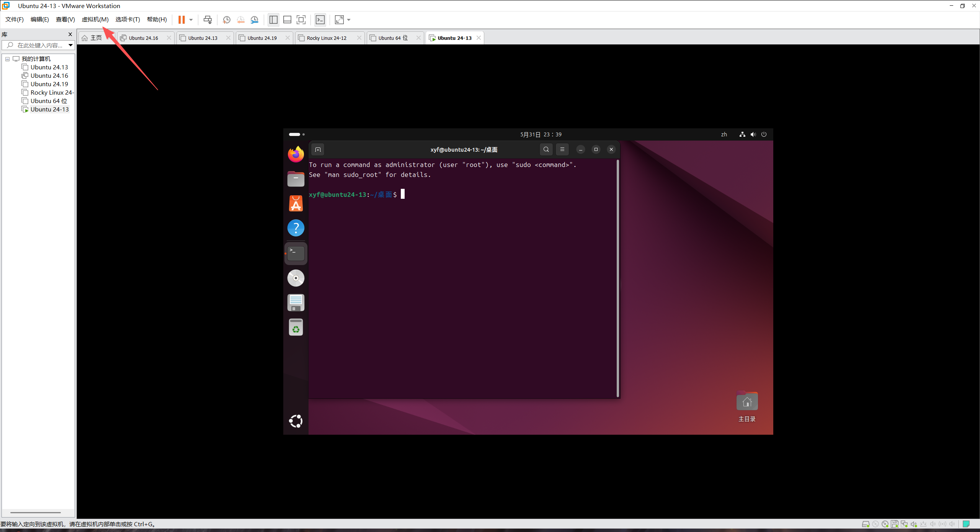Open the zh input source menu
The height and width of the screenshot is (532, 980).
(x=724, y=134)
